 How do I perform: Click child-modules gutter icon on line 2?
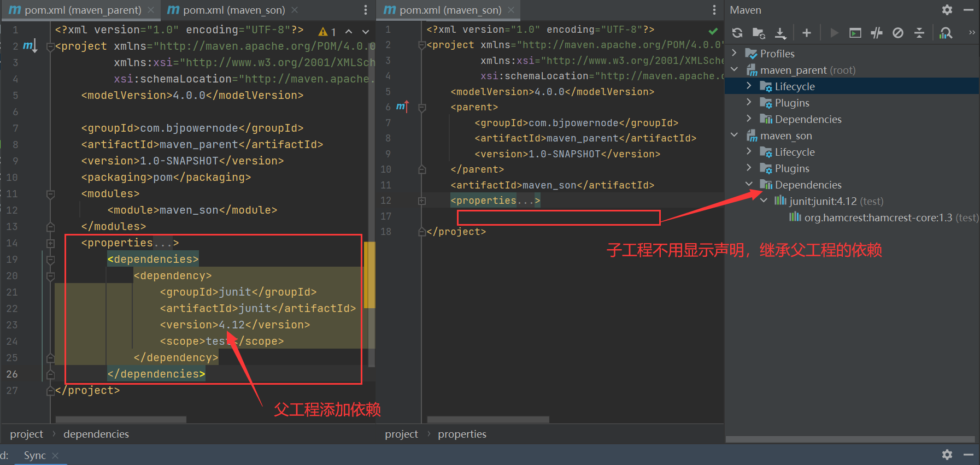click(x=30, y=46)
